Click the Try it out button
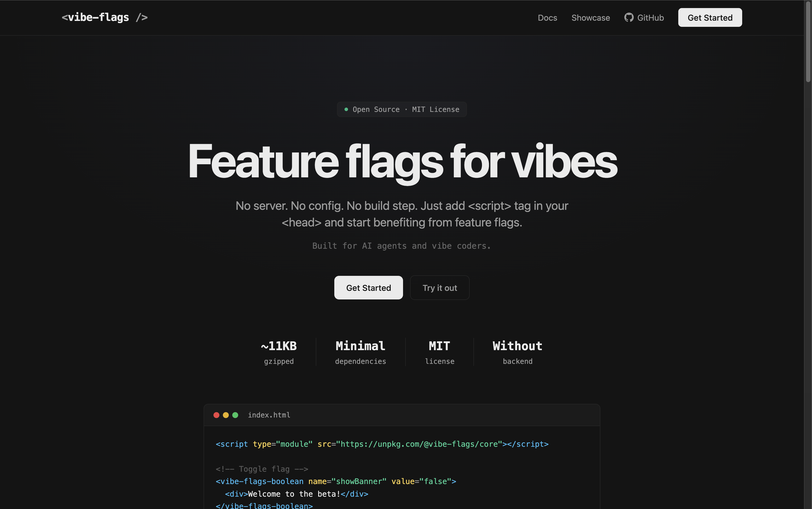812x509 pixels. 440,287
